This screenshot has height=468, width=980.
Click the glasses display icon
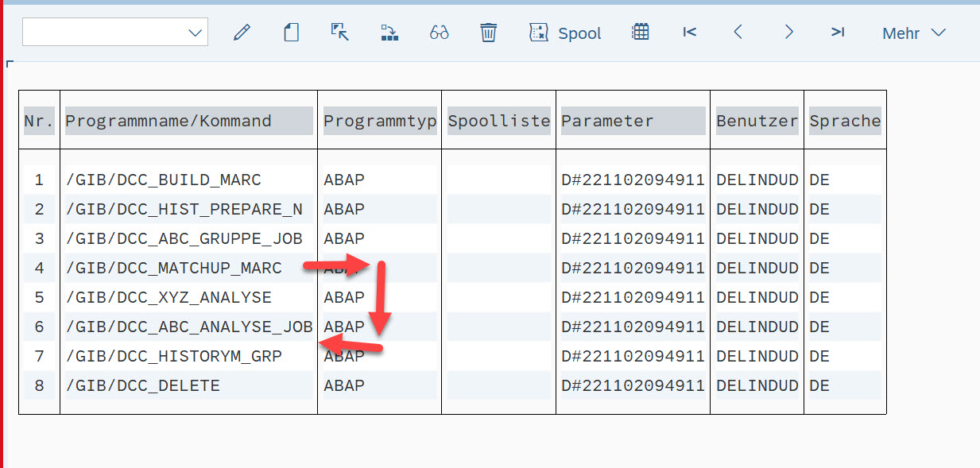pos(439,33)
